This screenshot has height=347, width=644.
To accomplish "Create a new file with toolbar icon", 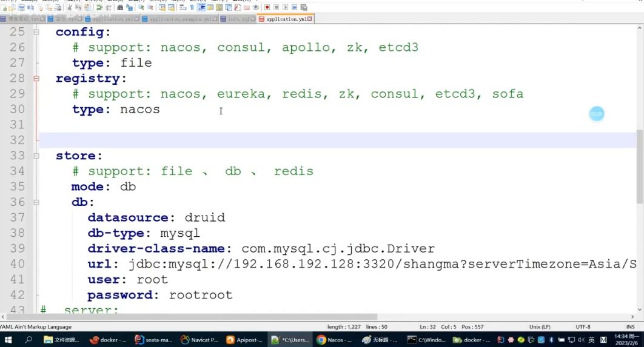I will pos(4,7).
